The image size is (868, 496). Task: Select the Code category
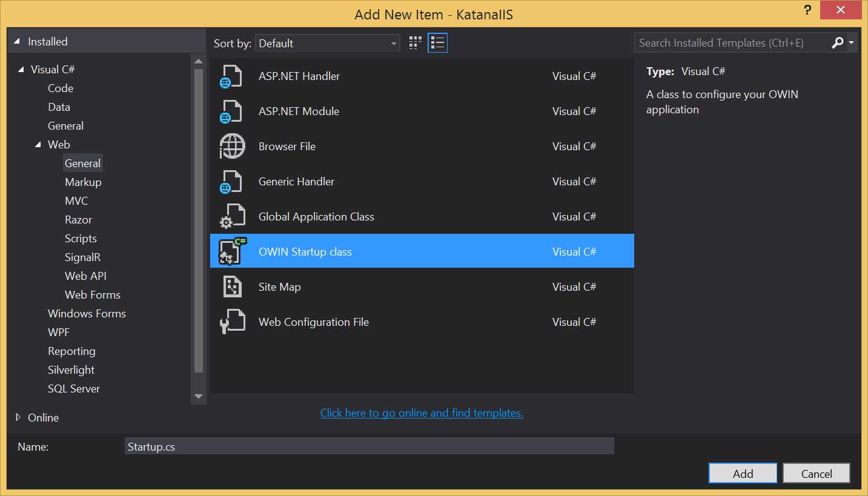[61, 88]
